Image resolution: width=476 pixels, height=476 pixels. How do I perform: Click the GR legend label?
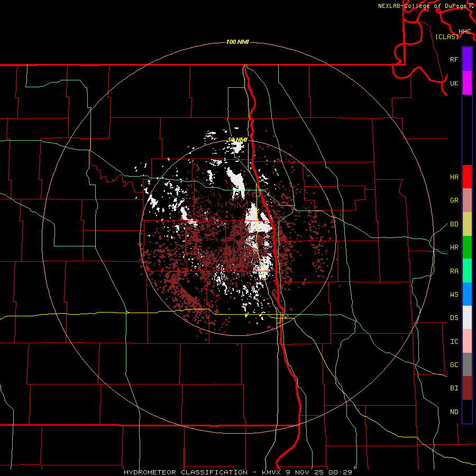[x=454, y=200]
